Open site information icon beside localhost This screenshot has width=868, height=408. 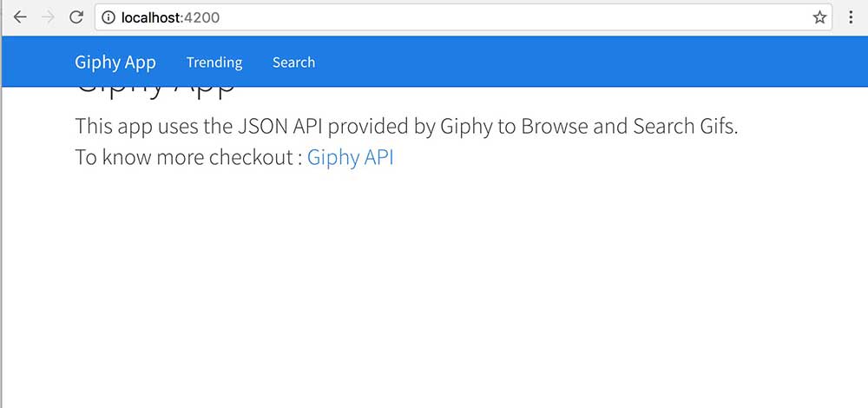pos(108,17)
